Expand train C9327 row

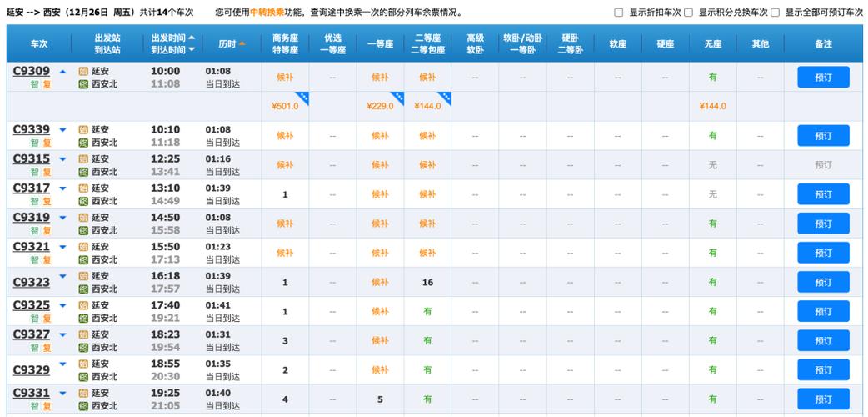point(62,335)
